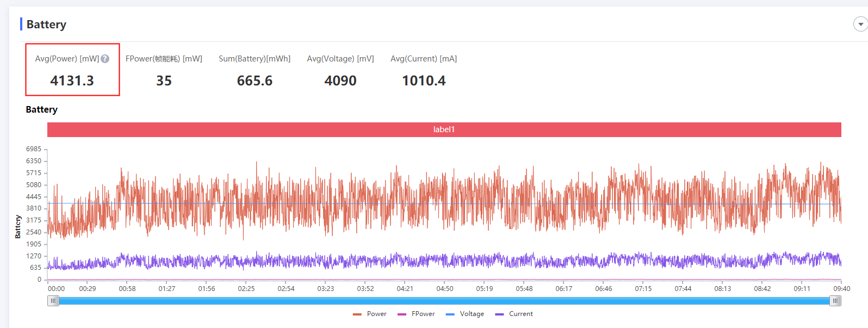Screen dimensions: 868x328
Task: Select the Avg(Power) 4131.3 metric card
Action: (72, 70)
